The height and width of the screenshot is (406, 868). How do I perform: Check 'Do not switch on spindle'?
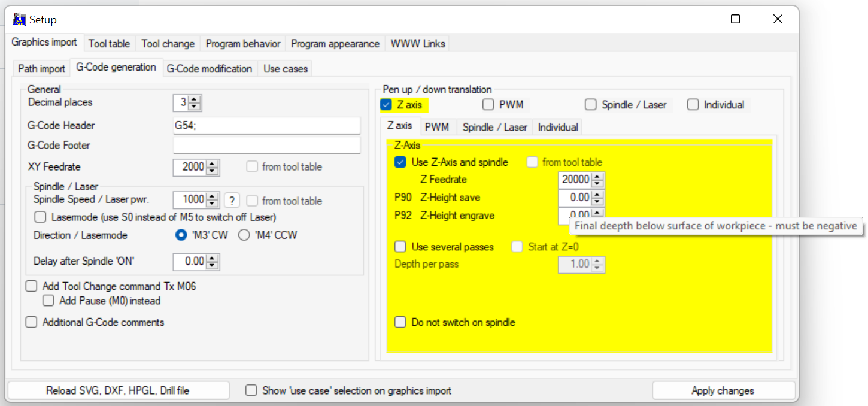400,322
